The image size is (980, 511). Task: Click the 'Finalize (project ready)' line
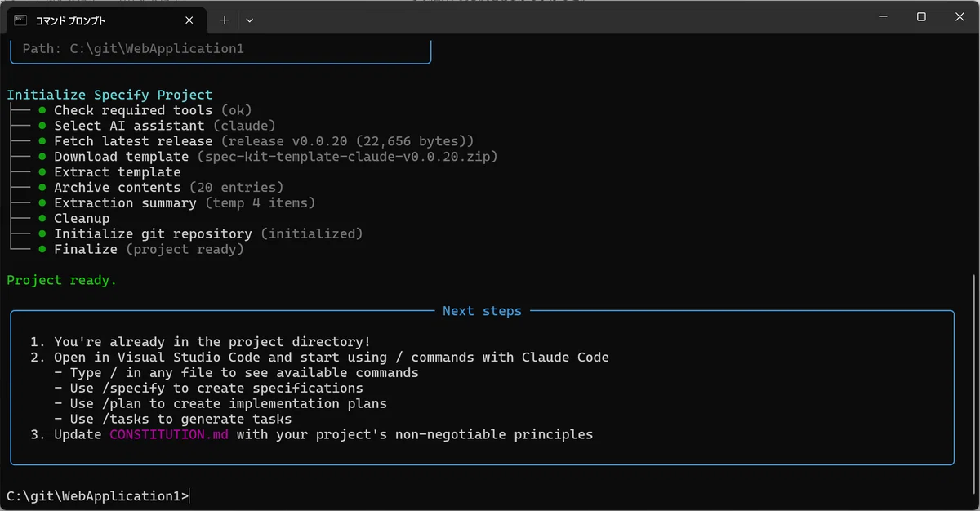[149, 250]
